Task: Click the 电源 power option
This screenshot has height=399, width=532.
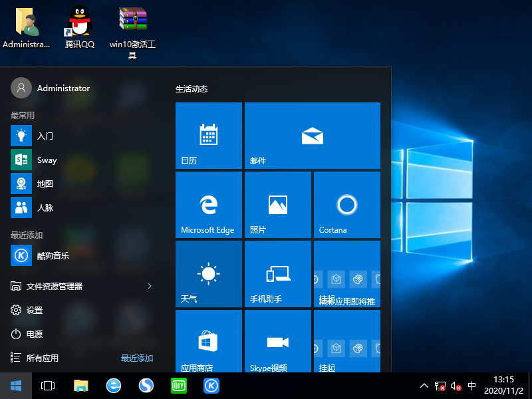Action: (x=35, y=334)
